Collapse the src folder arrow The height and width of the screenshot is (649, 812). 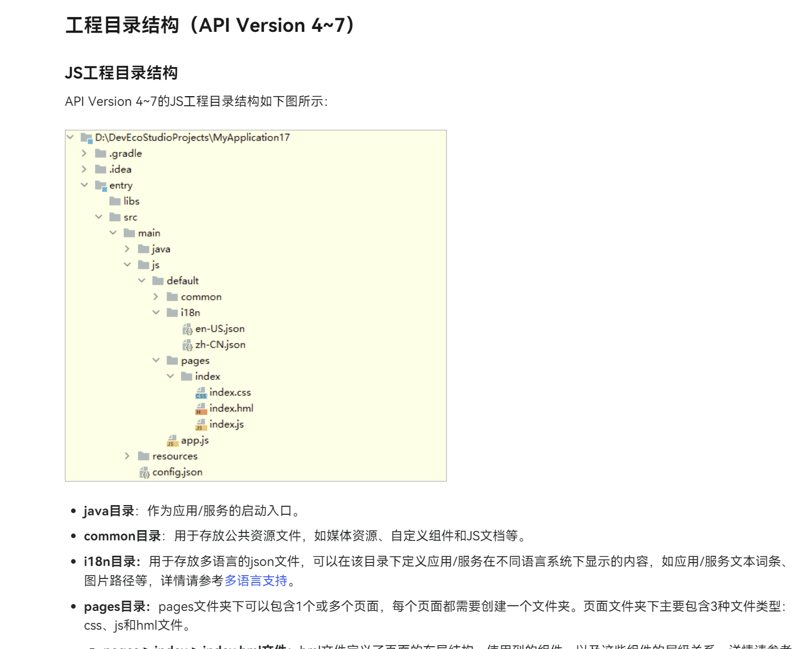(98, 217)
